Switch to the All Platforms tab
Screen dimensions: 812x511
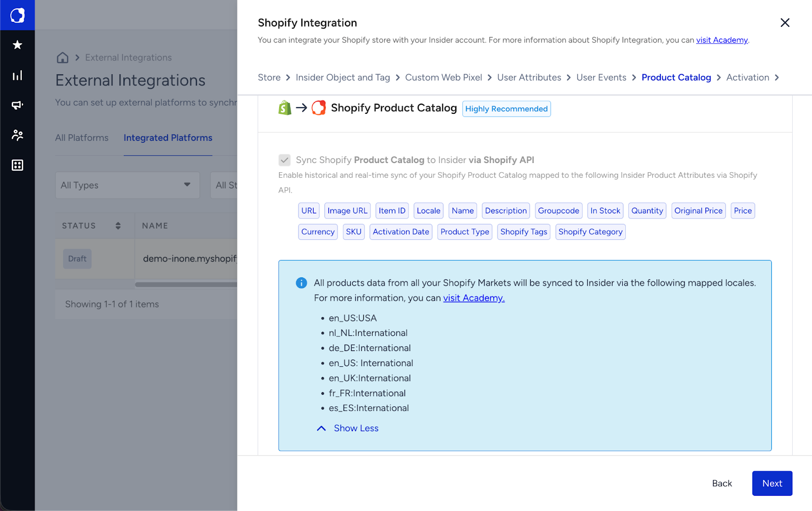point(82,138)
